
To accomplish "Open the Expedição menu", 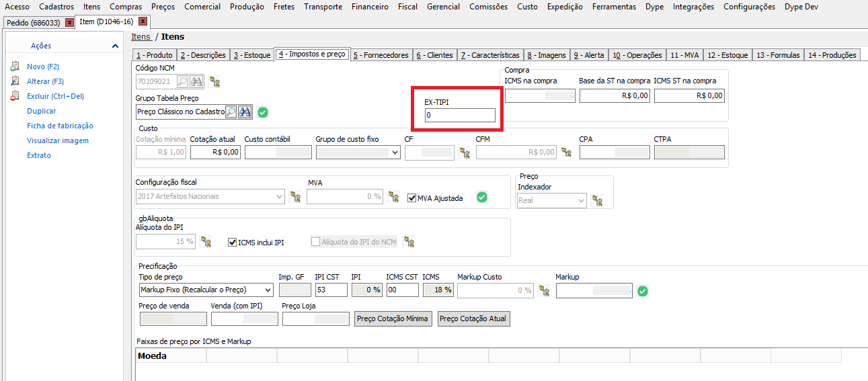I will tap(565, 7).
